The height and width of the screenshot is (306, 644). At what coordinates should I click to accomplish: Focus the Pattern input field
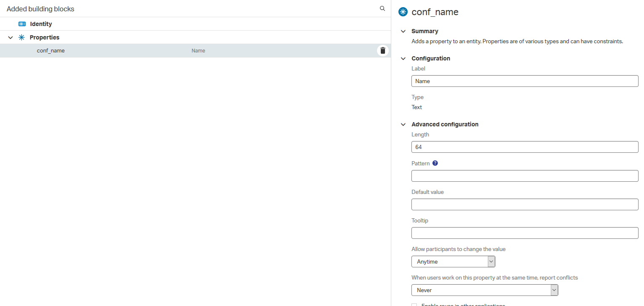pos(524,176)
